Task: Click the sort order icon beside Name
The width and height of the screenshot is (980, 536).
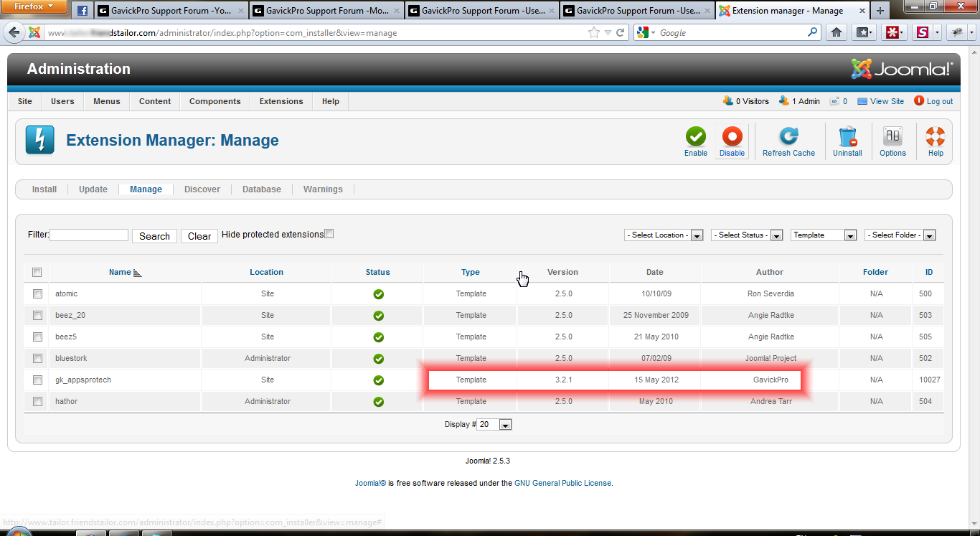Action: coord(138,273)
